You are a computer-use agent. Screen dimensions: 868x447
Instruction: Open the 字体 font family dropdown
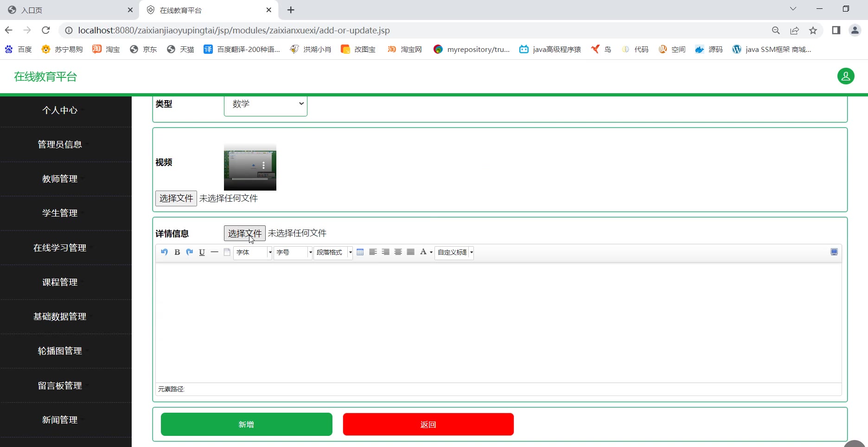click(253, 252)
